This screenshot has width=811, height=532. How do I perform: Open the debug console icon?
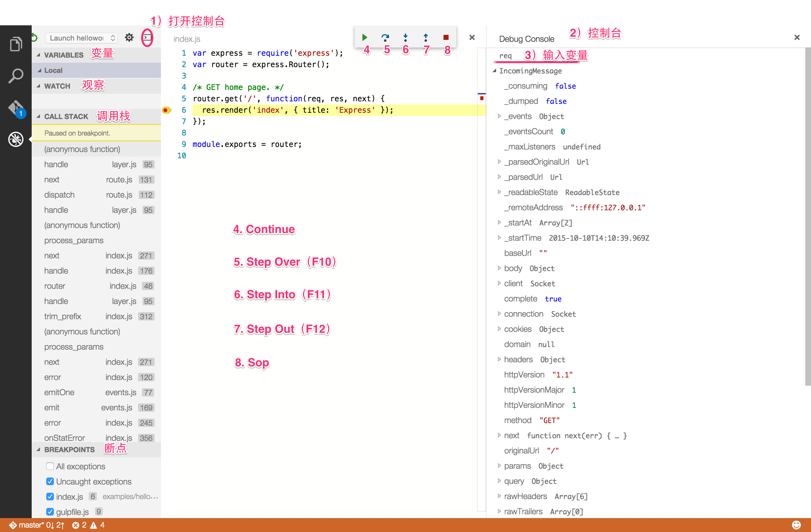point(147,37)
